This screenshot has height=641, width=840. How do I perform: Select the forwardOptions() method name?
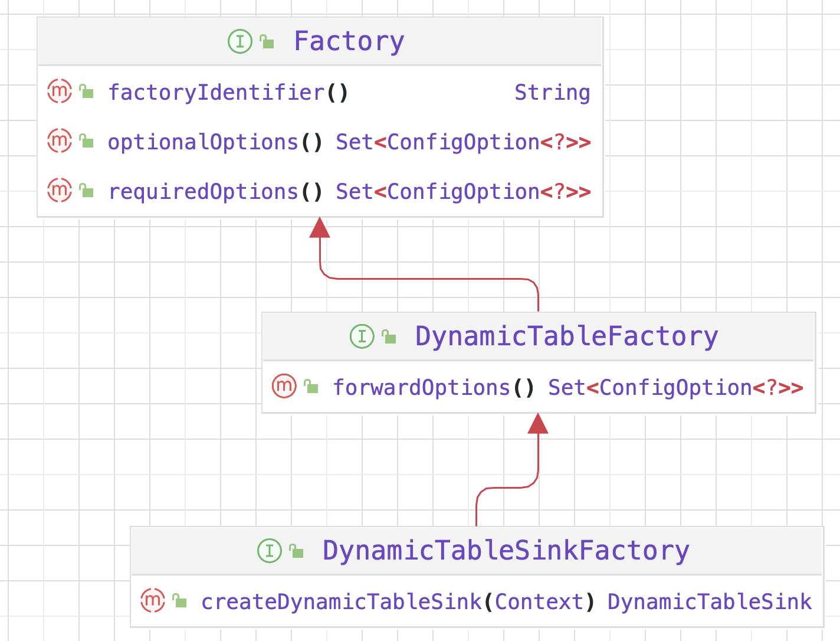click(434, 388)
